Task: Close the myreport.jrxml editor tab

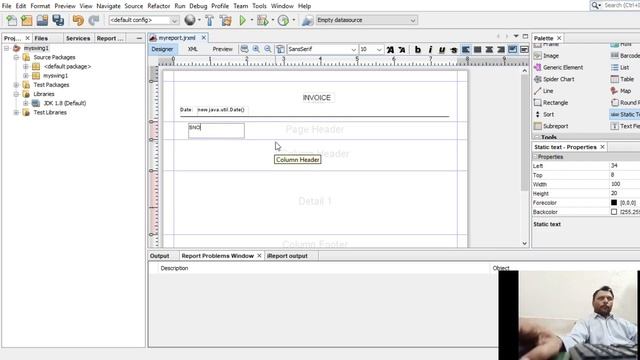Action: pos(204,38)
